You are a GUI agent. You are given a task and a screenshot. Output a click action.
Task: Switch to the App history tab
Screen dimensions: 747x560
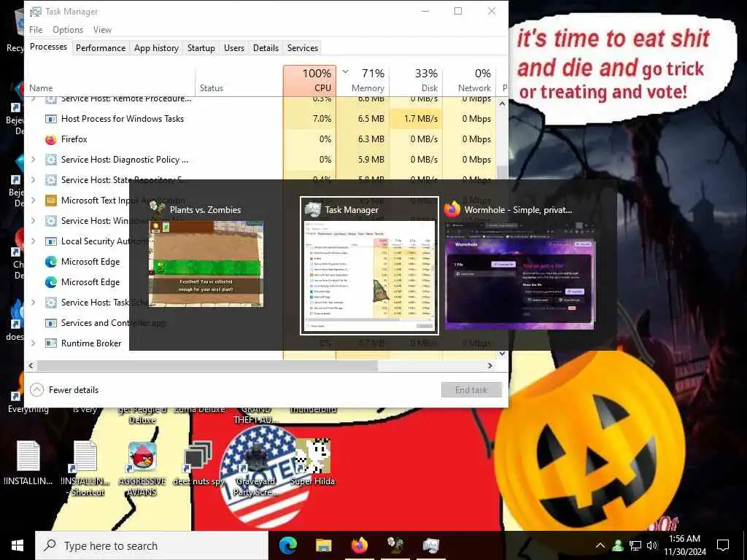156,48
